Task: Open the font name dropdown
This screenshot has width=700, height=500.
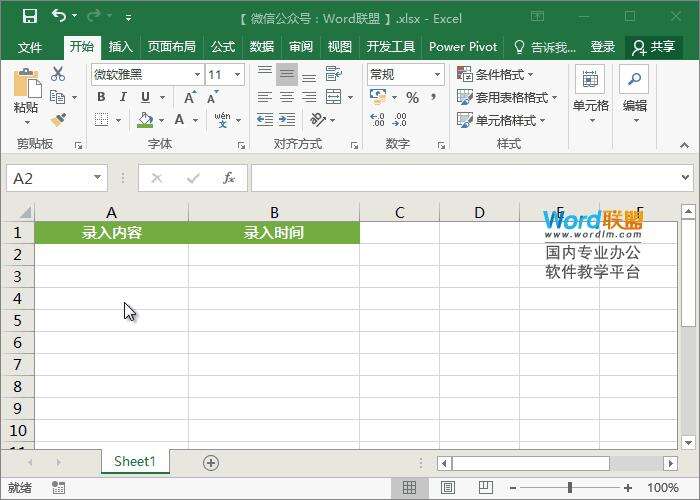Action: (x=197, y=75)
